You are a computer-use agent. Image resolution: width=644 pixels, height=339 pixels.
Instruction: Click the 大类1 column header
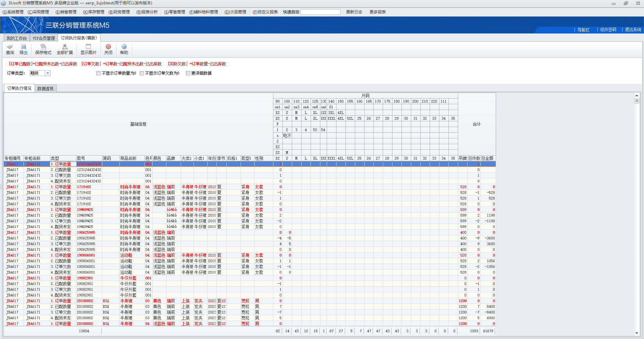coord(187,158)
